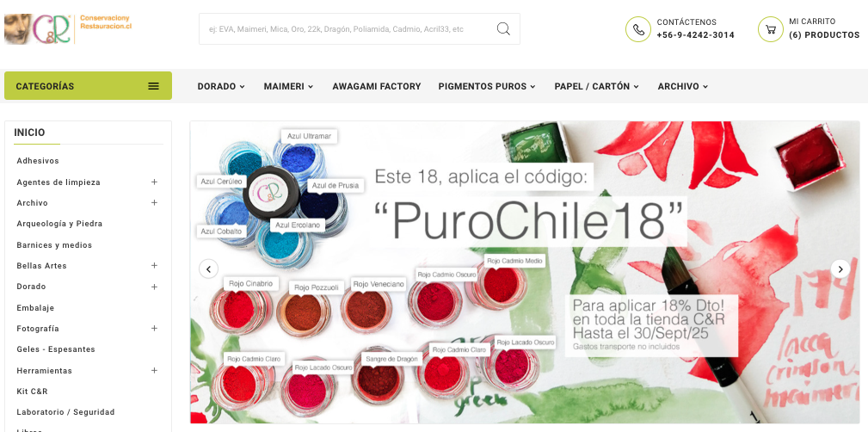Click the search magnifier icon
868x432 pixels.
coord(503,28)
